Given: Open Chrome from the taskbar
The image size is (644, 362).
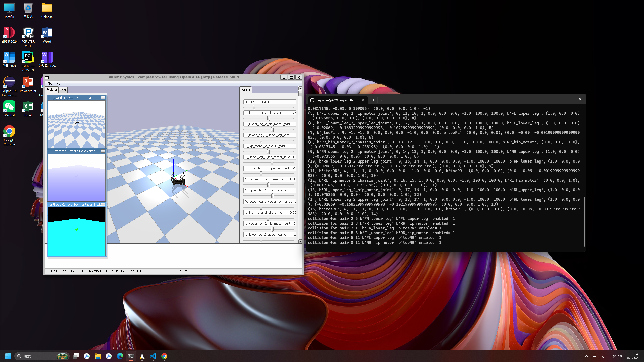Looking at the screenshot, I should [164, 356].
